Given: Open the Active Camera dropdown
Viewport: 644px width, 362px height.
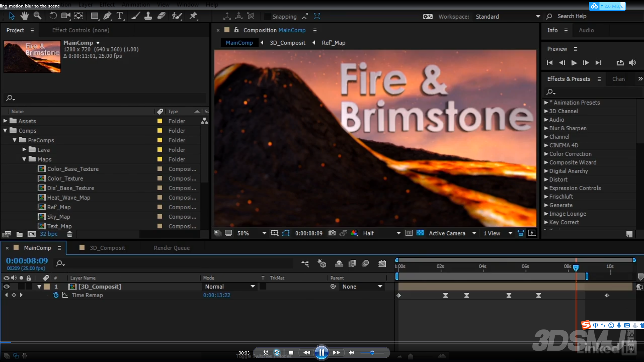Looking at the screenshot, I should 452,233.
